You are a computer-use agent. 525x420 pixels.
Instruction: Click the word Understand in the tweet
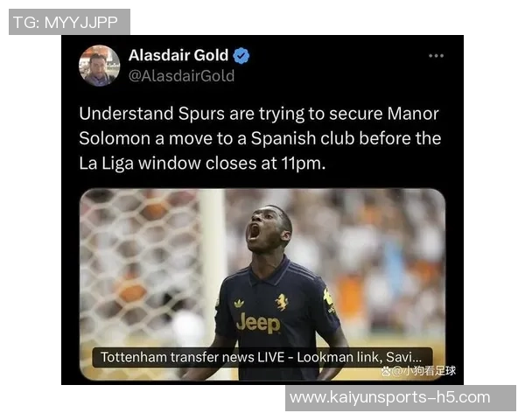tap(126, 114)
